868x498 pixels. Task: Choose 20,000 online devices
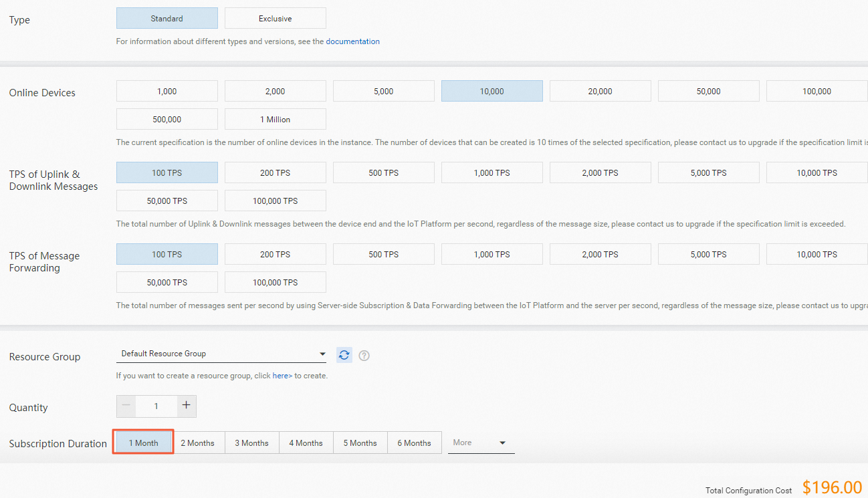pyautogui.click(x=600, y=90)
